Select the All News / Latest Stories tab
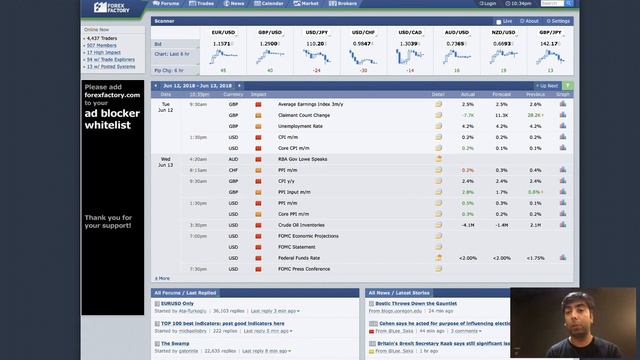The height and width of the screenshot is (360, 640). pos(399,293)
